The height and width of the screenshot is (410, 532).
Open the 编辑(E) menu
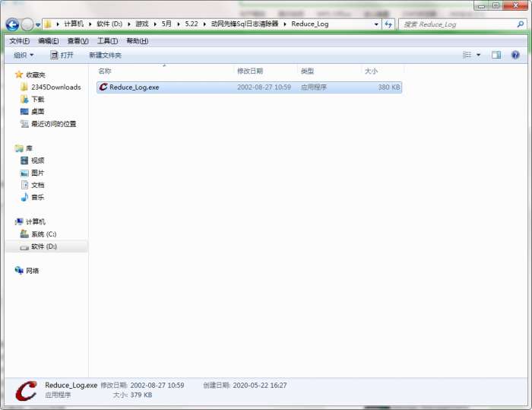coord(49,41)
